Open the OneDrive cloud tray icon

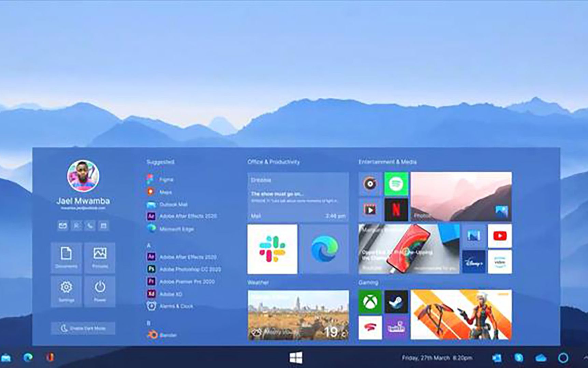tap(541, 358)
